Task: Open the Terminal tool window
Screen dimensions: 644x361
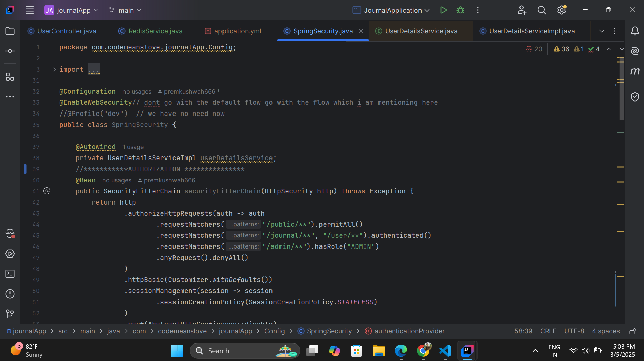Action: click(x=10, y=274)
